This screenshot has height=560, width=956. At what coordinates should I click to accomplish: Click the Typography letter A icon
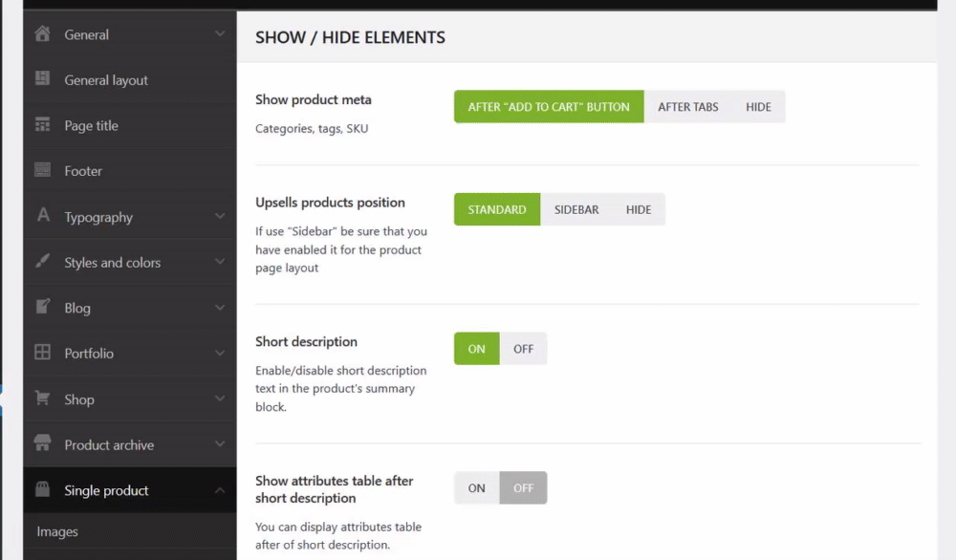(43, 215)
